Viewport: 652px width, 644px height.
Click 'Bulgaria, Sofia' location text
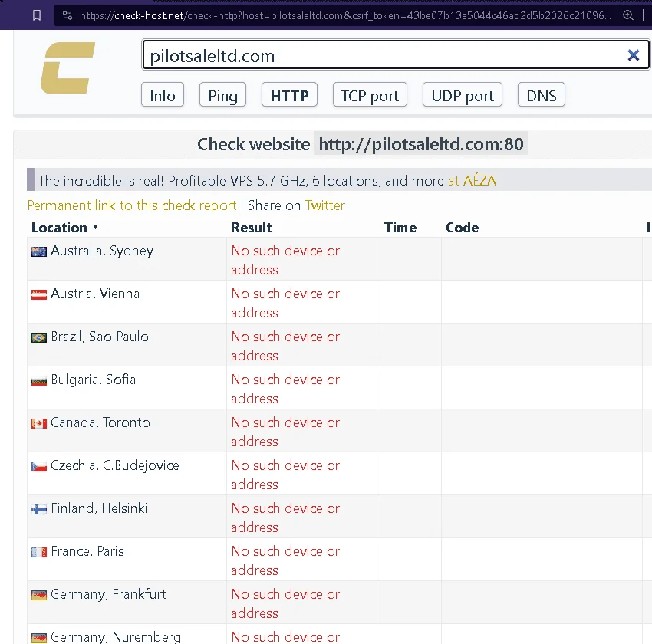point(93,379)
